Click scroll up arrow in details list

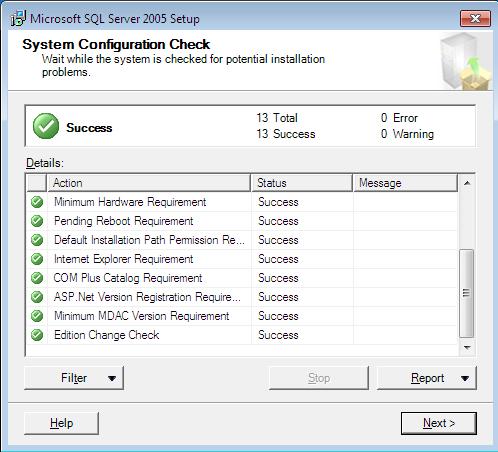(467, 183)
